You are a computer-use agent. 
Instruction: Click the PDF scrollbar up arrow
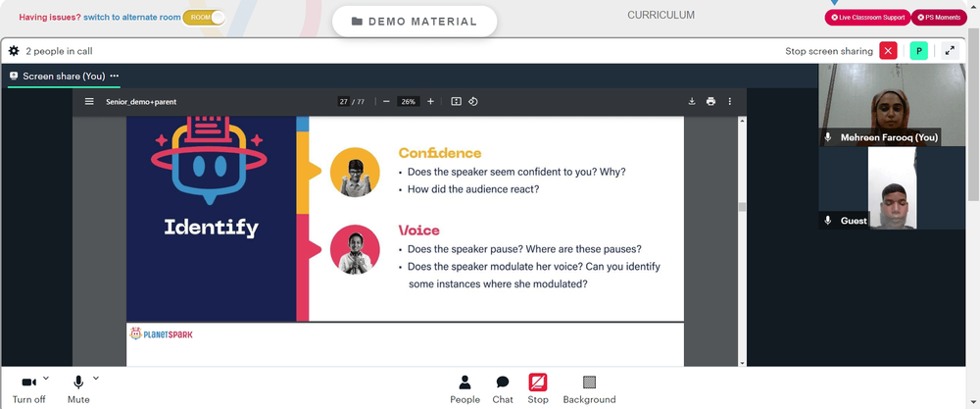742,120
